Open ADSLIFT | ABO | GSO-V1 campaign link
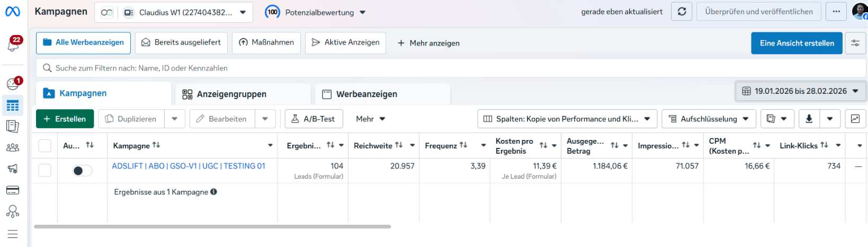This screenshot has width=868, height=247. tap(189, 166)
